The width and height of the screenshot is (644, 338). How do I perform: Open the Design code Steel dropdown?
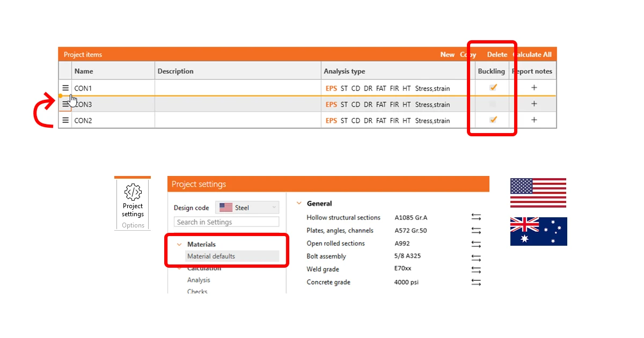(x=247, y=208)
